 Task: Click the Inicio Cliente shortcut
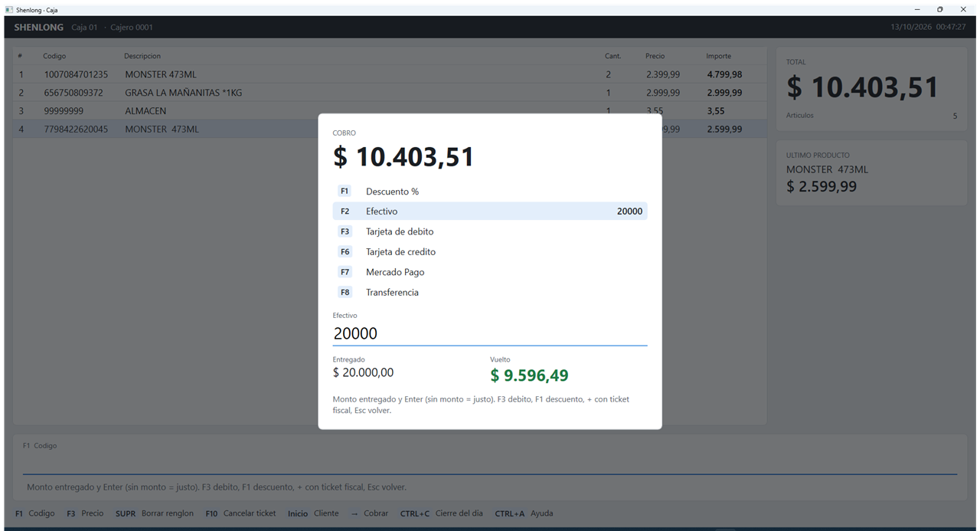point(313,513)
